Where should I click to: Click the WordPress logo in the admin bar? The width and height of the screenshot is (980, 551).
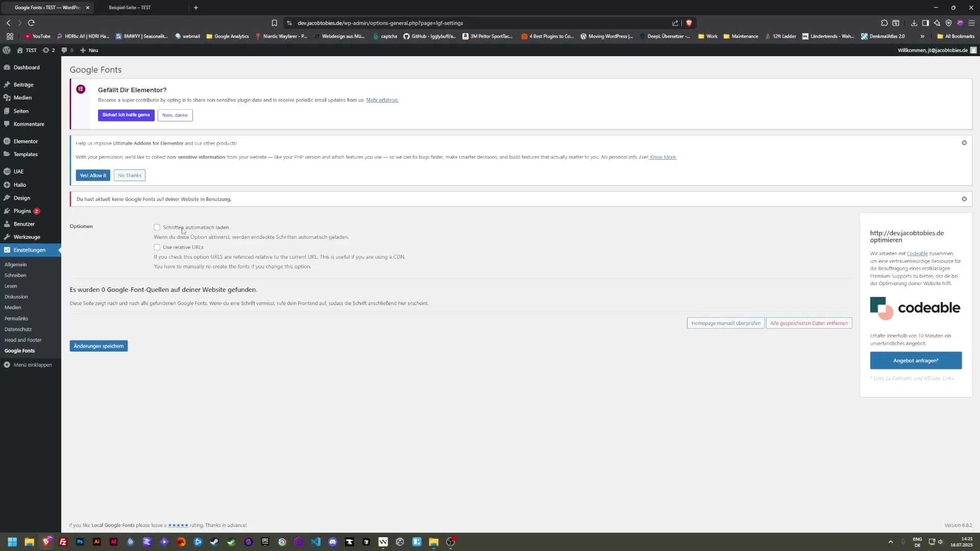7,50
